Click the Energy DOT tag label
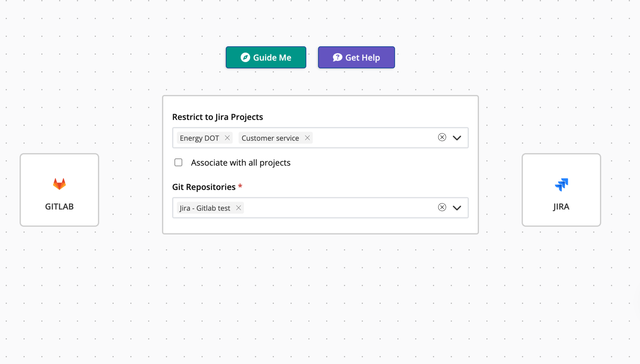Screen dimensions: 640x364 click(x=199, y=138)
